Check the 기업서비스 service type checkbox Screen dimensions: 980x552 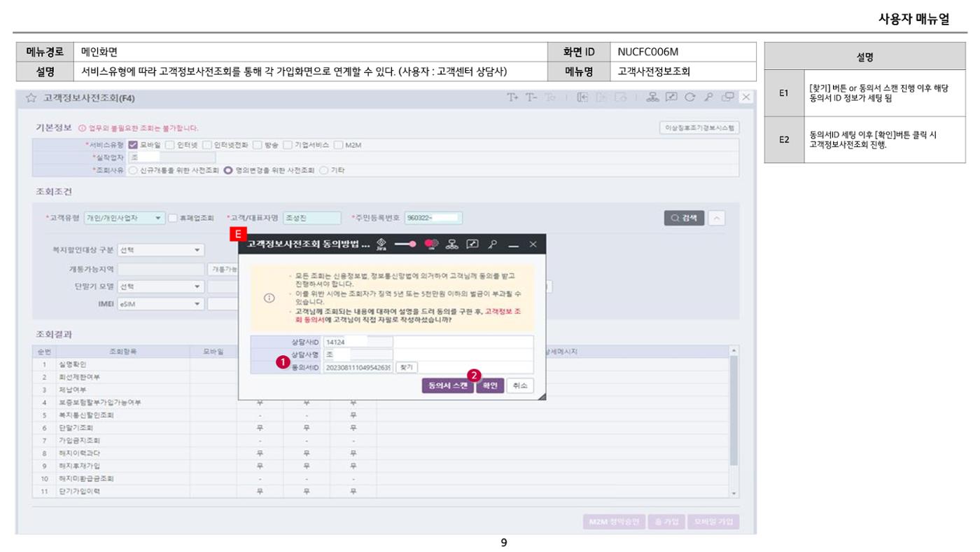click(287, 145)
